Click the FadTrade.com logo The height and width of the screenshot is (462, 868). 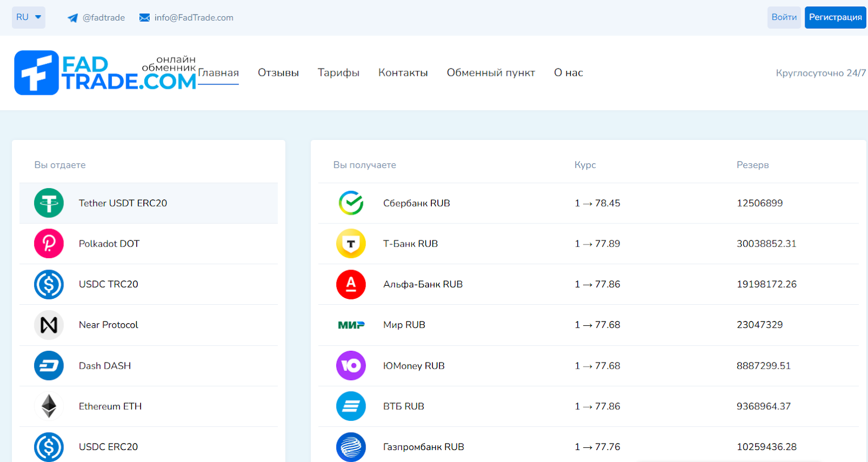coord(105,73)
